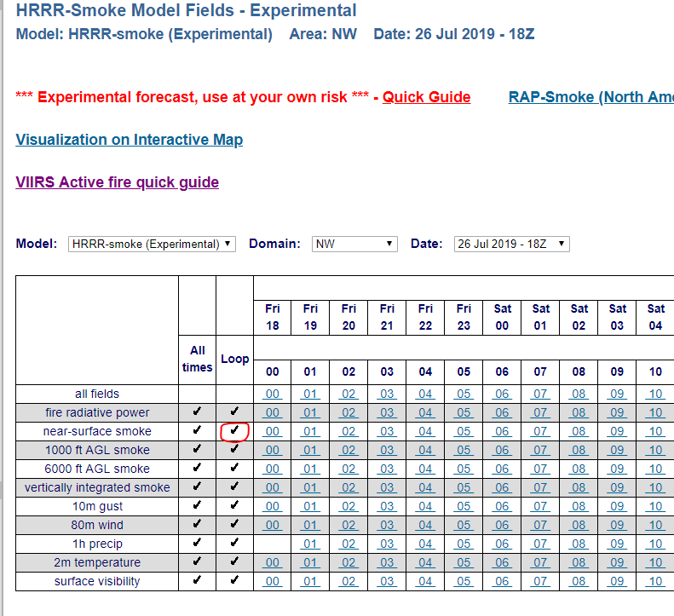
Task: Click All times checkmark for 1h precip
Action: pos(197,544)
